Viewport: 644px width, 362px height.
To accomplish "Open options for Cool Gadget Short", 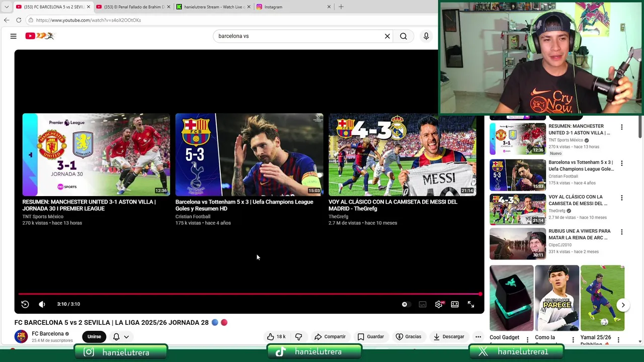I will click(x=527, y=340).
